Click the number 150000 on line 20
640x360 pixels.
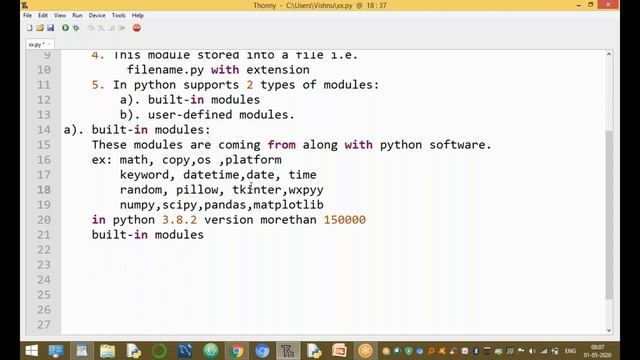click(x=345, y=220)
